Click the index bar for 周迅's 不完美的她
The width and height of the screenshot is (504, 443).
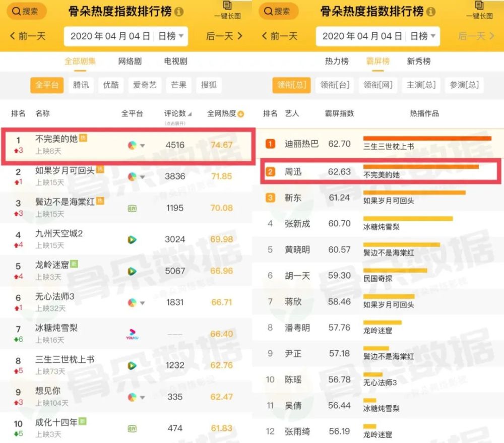pos(421,166)
